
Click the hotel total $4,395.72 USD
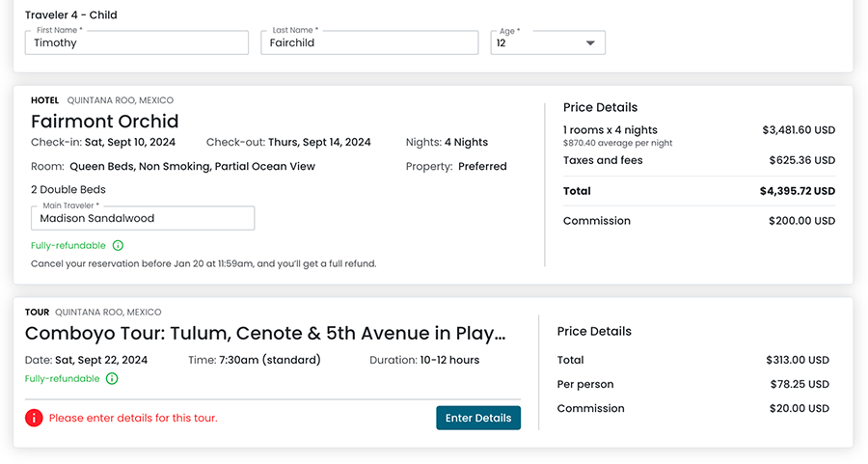(x=797, y=191)
